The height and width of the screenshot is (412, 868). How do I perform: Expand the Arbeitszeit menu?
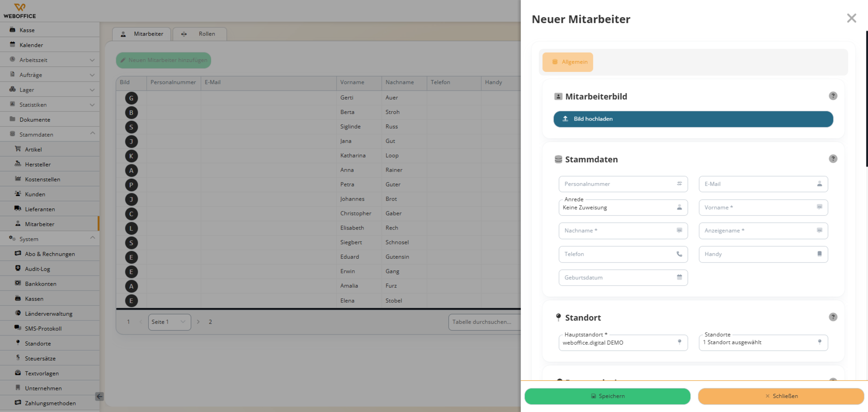point(50,60)
